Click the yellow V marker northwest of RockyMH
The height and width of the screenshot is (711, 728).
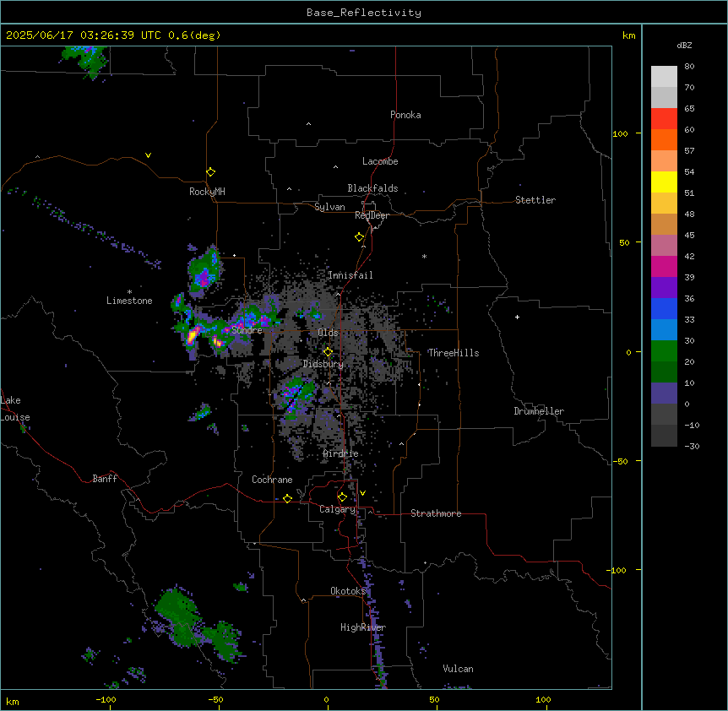(148, 155)
